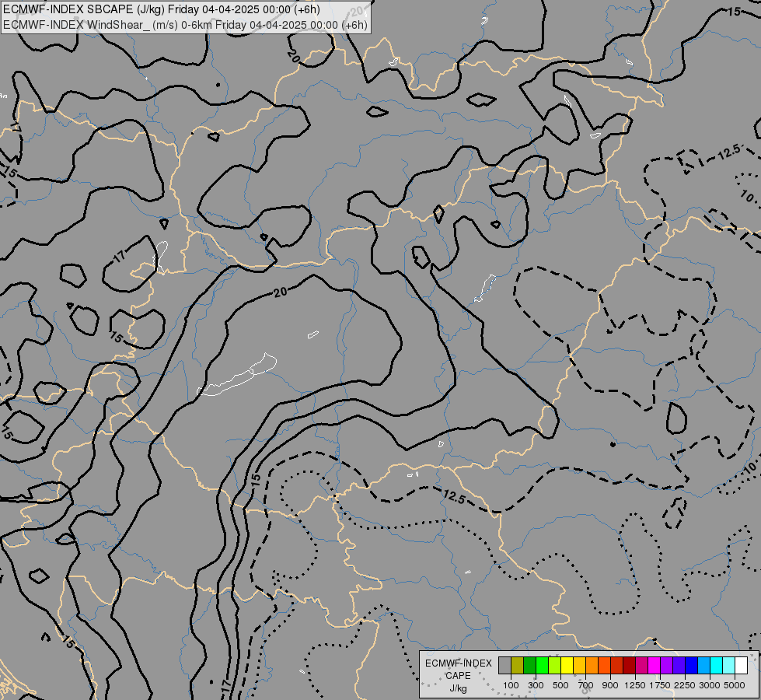Click the legend value '100'
This screenshot has height=700, width=761.
click(x=511, y=685)
